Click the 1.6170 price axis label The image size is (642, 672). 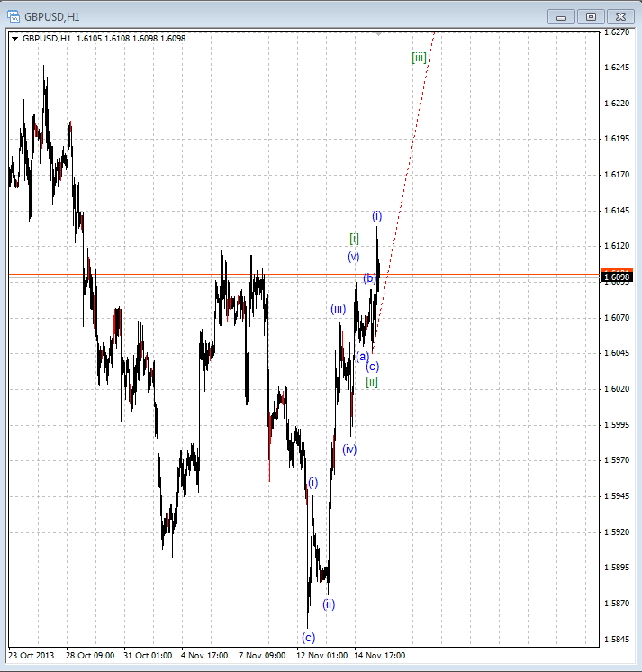[617, 175]
